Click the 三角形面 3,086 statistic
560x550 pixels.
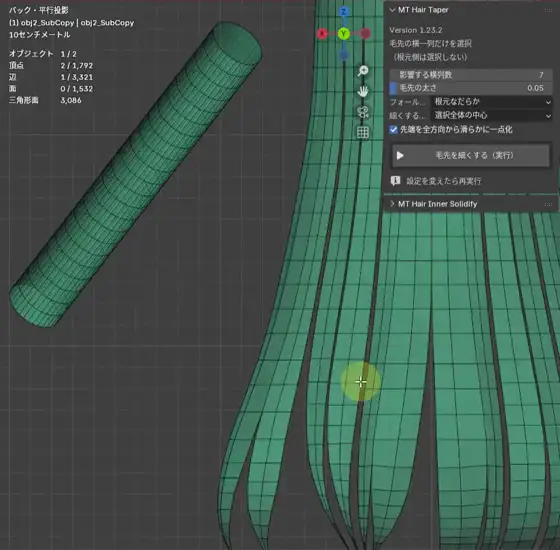(x=45, y=100)
